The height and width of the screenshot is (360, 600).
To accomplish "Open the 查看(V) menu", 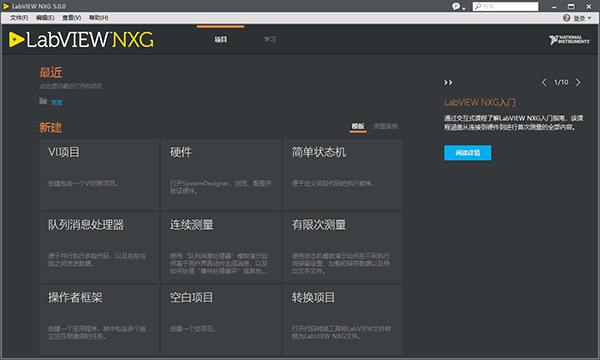I will [x=72, y=18].
